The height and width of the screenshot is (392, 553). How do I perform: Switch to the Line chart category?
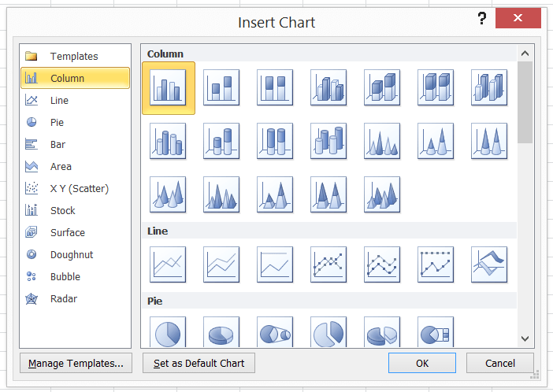point(59,100)
